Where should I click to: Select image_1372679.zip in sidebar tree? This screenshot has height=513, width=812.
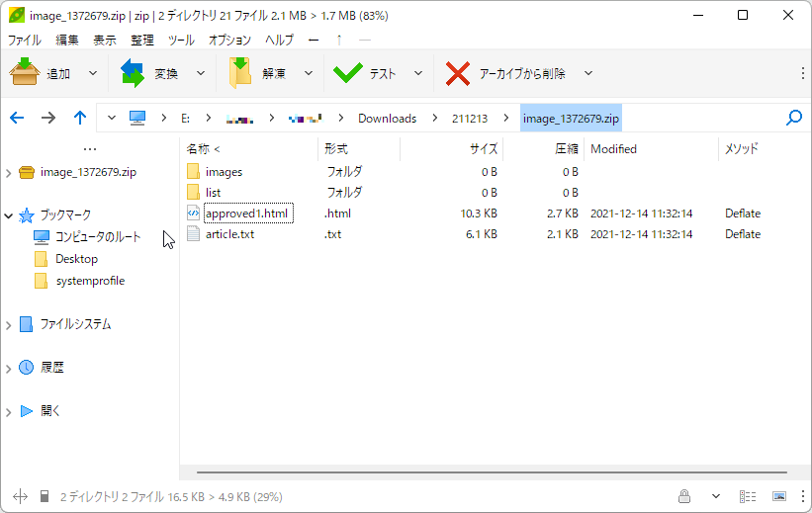(88, 172)
